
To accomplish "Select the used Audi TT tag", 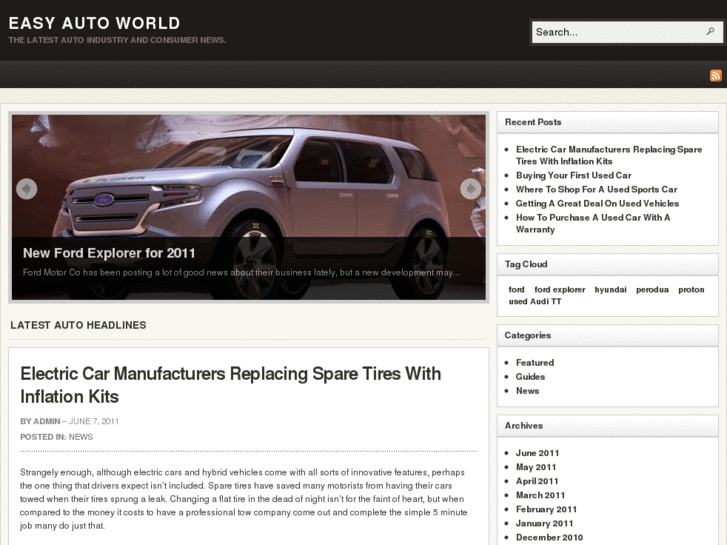I will click(x=535, y=301).
